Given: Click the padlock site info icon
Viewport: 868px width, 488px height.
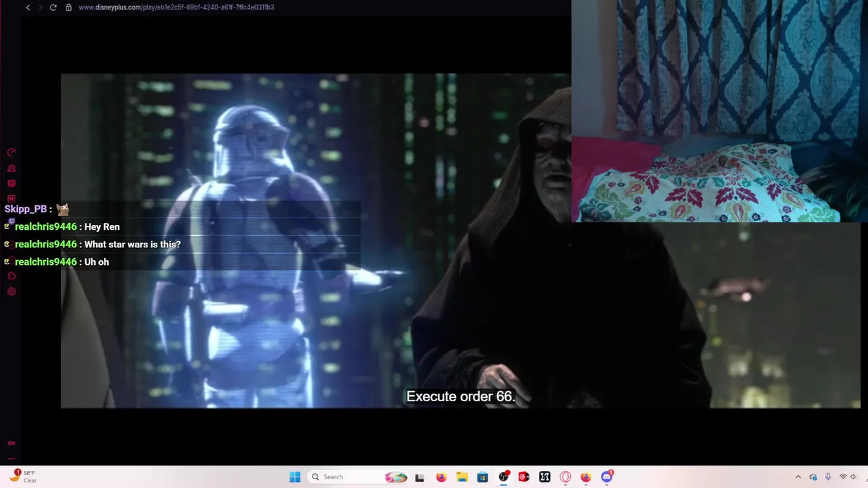Looking at the screenshot, I should coord(68,7).
